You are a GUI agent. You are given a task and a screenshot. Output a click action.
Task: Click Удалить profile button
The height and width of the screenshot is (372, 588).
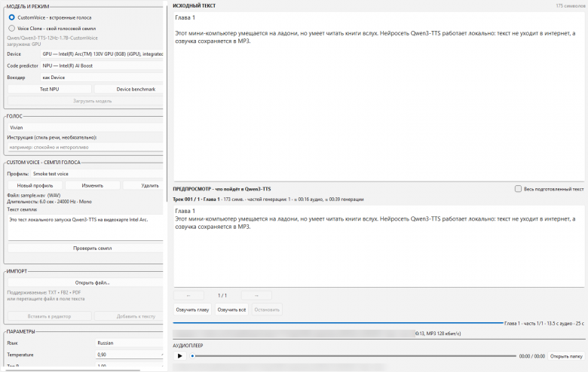[143, 185]
